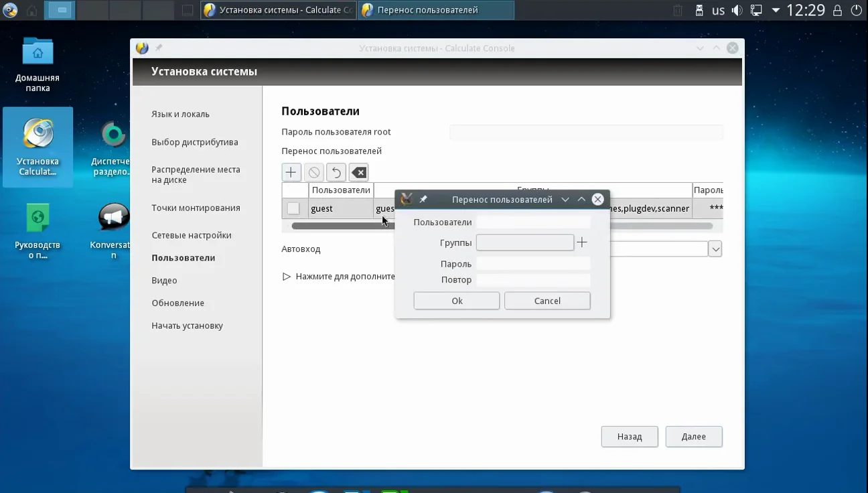Maximize the Calculate Console installer window
Viewport: 868px width, 493px height.
tap(716, 48)
